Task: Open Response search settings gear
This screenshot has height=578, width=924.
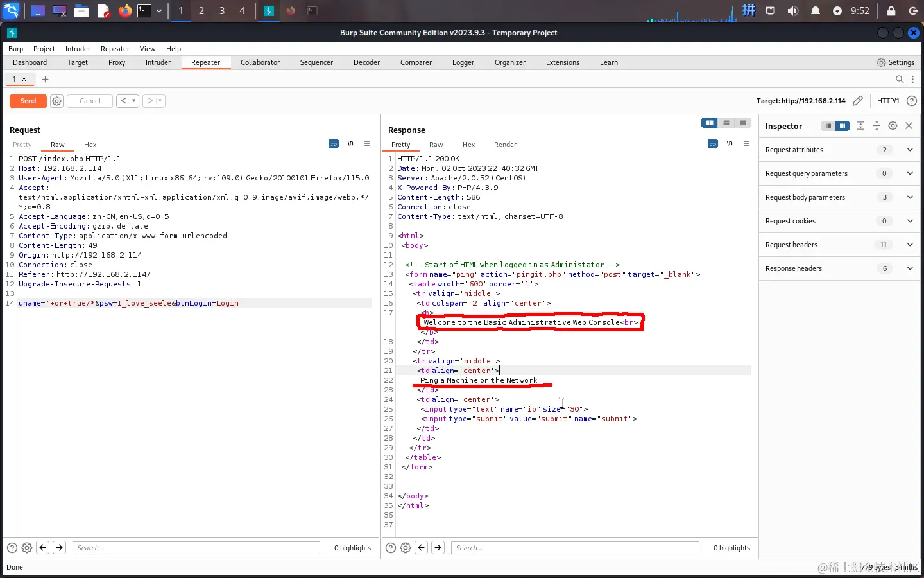Action: 406,548
